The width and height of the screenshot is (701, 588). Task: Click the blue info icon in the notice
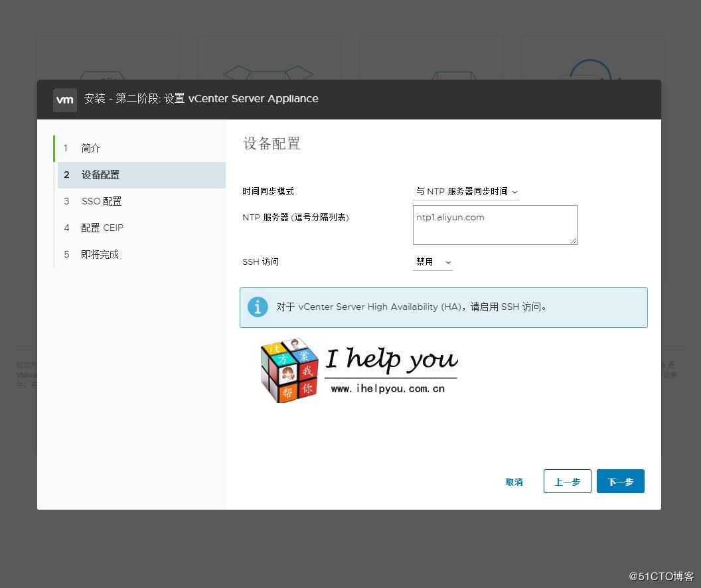258,307
